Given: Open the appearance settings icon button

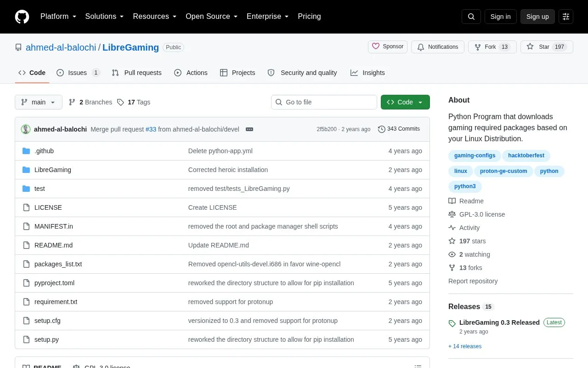Looking at the screenshot, I should [x=566, y=17].
